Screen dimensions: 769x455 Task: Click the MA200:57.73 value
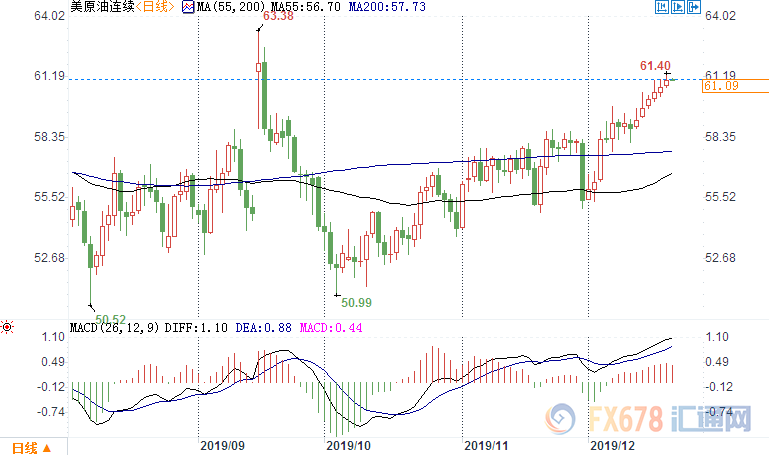(387, 7)
